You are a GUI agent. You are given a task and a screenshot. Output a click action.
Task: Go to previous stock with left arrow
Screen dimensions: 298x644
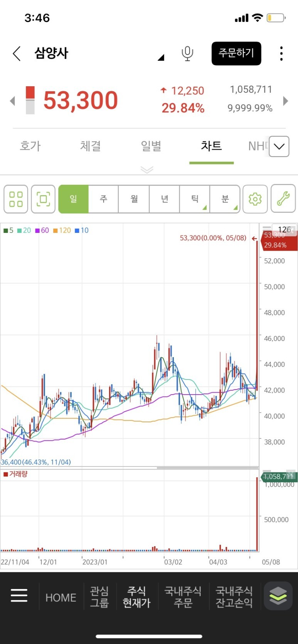12,101
